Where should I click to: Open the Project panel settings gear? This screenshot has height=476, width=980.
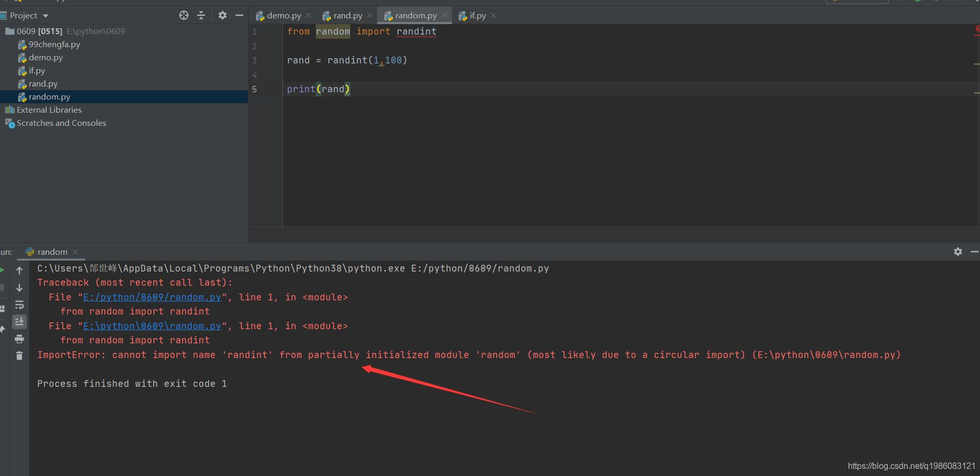pyautogui.click(x=222, y=15)
